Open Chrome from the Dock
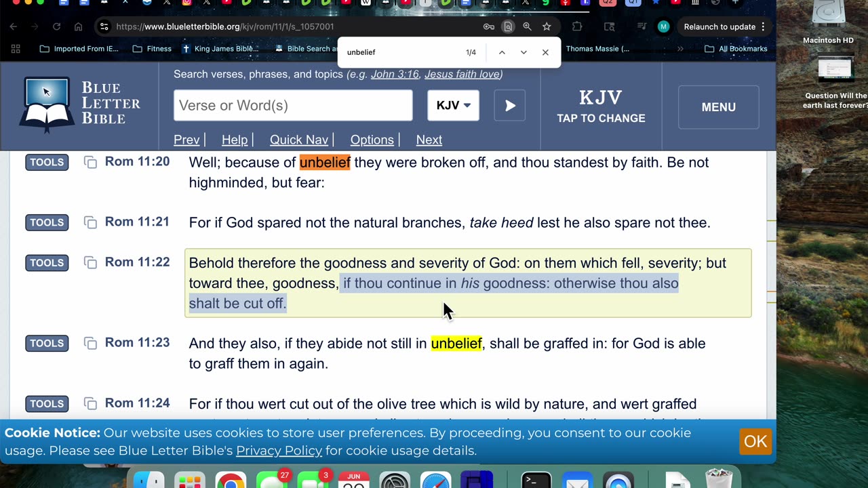This screenshot has width=868, height=488. click(x=231, y=482)
